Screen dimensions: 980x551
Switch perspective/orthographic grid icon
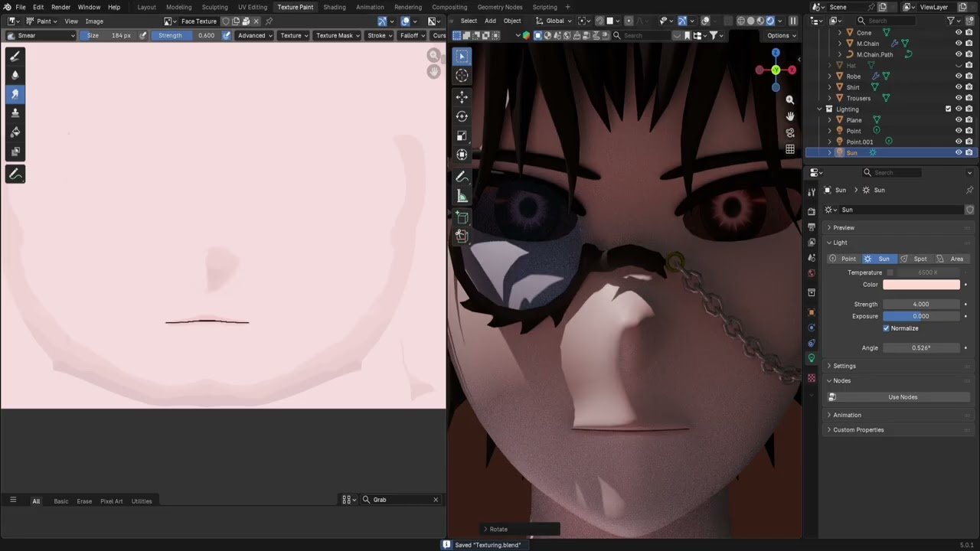[x=790, y=149]
